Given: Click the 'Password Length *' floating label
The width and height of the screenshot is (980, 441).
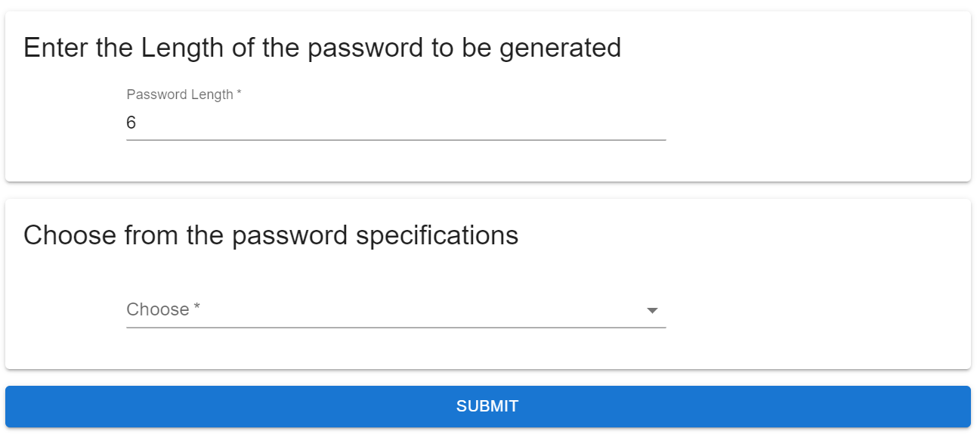Looking at the screenshot, I should coord(184,95).
